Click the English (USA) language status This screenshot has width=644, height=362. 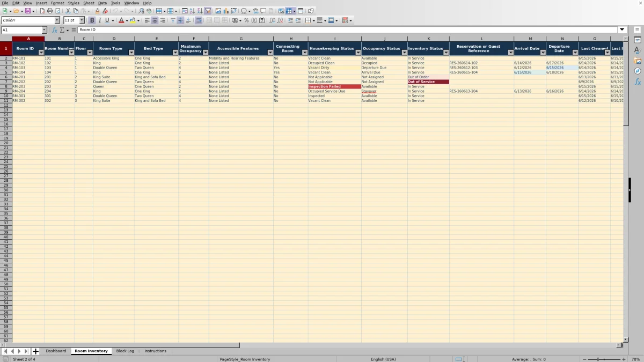point(383,359)
